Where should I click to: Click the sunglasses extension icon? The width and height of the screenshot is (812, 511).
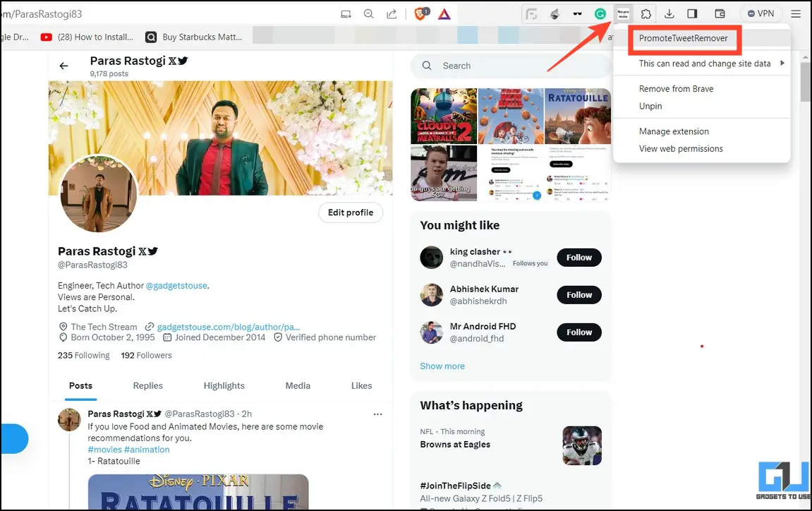[577, 14]
